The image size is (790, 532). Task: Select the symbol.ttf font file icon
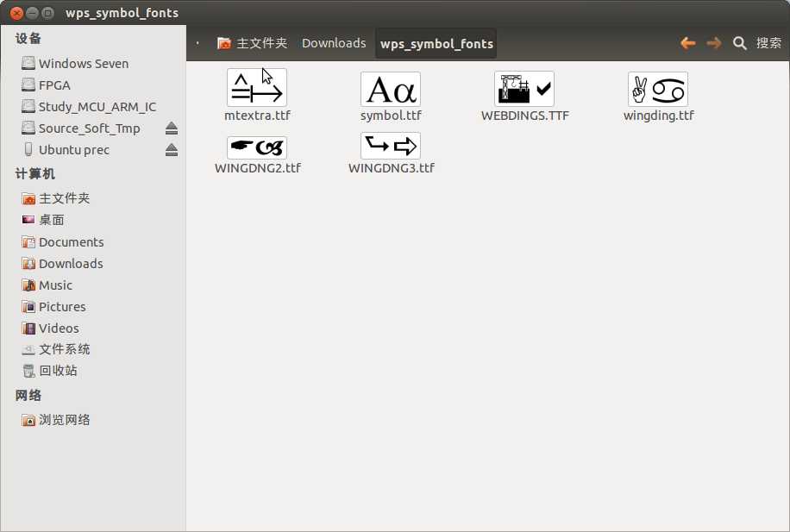tap(391, 89)
